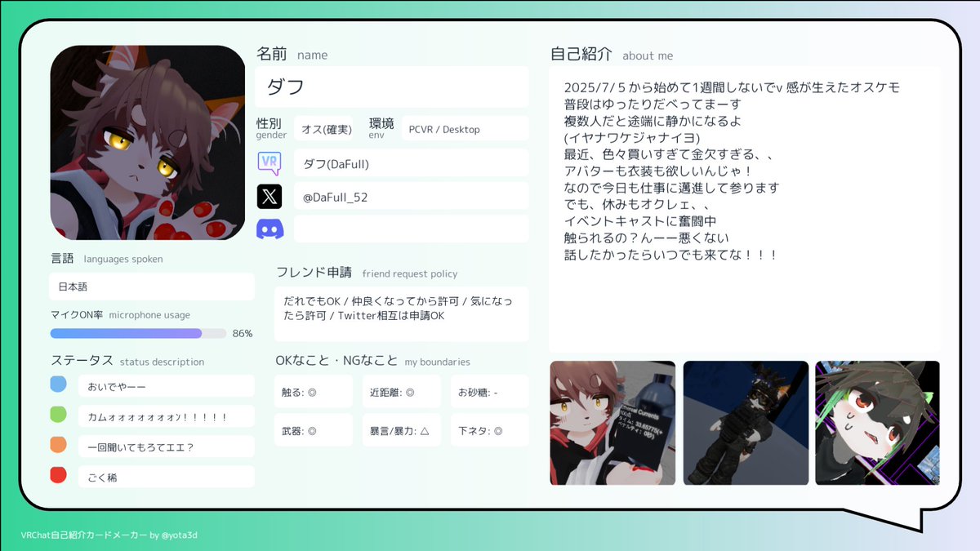
Task: Open the first bottom-right avatar photo
Action: pos(612,423)
